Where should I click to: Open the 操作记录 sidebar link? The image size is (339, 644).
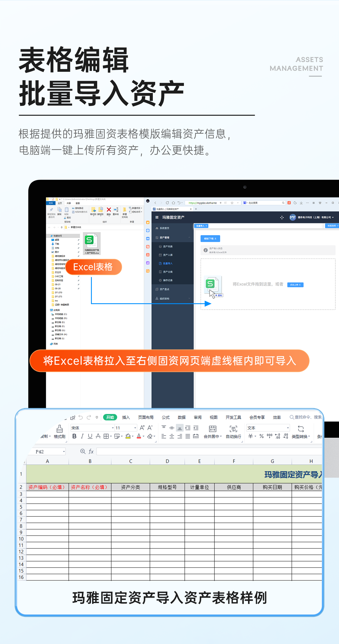[x=173, y=280]
